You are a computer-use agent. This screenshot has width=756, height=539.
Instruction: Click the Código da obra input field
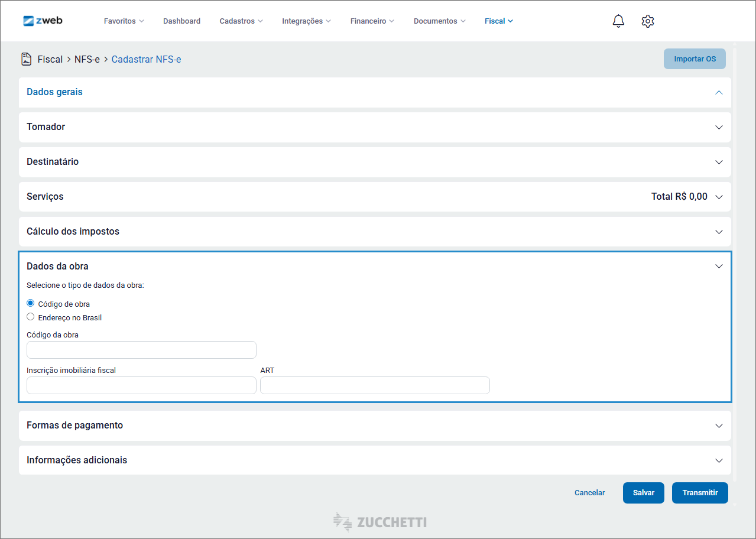141,350
